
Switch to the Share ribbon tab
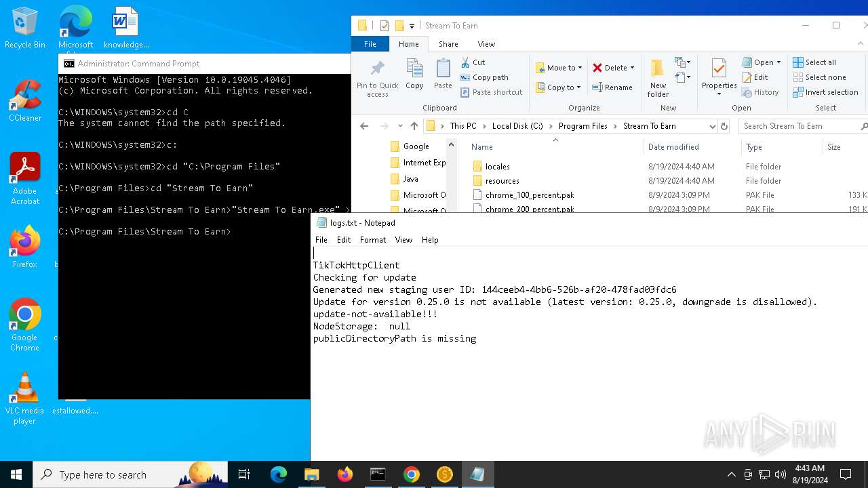448,44
